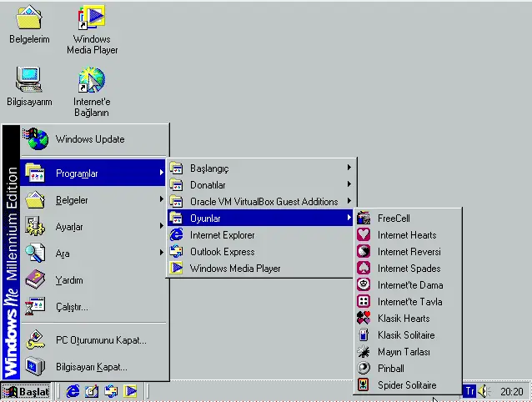Select PC Oturumunu Kapat... entry
Viewport: 532px width, 402px height.
pyautogui.click(x=93, y=340)
